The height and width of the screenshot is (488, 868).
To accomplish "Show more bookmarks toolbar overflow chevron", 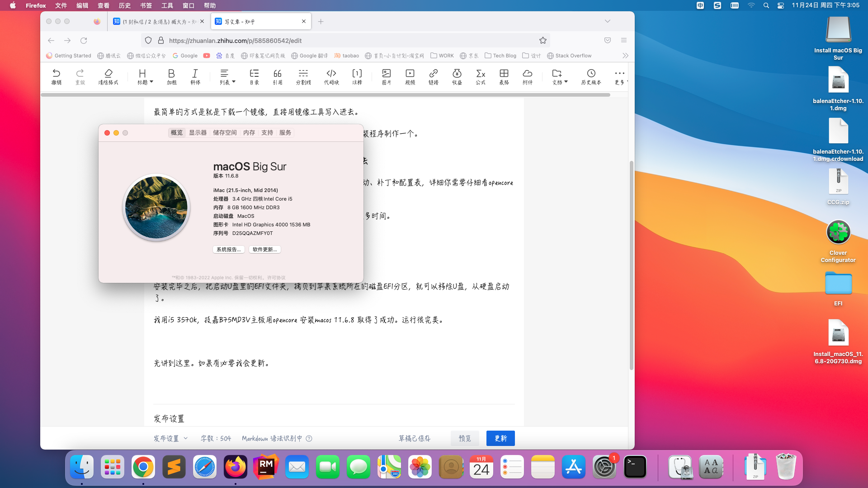I will point(625,56).
